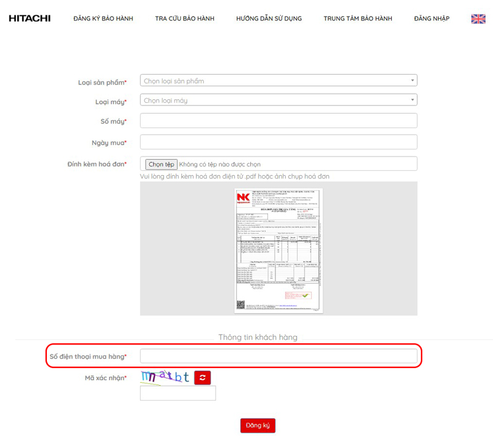Viewport: 493px width, 448px height.
Task: Click the sample invoice image
Action: pyautogui.click(x=279, y=249)
